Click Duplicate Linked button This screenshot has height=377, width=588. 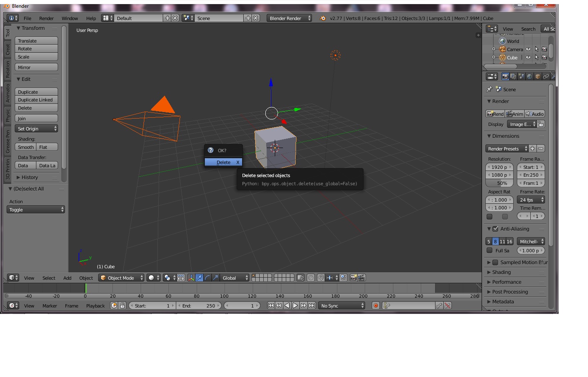point(36,100)
